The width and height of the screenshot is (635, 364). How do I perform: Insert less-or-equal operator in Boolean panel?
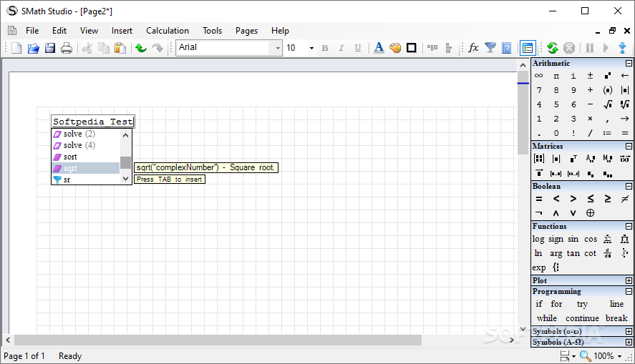[x=591, y=199]
